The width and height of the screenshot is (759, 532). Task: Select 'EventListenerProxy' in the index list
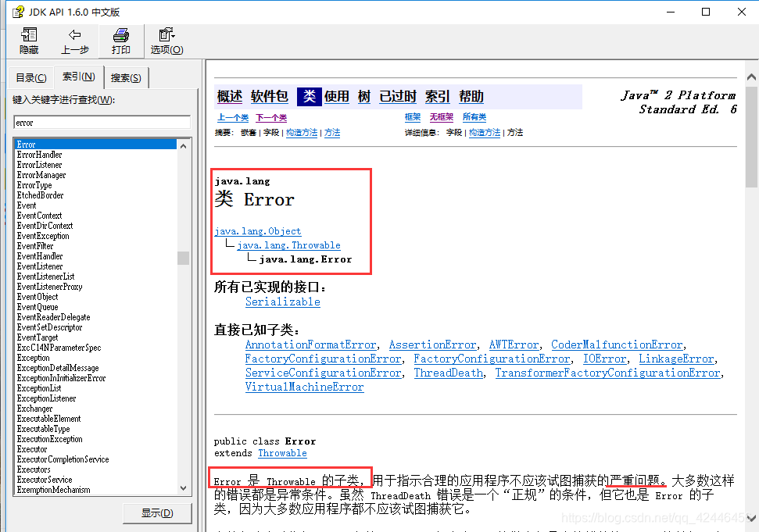tap(49, 287)
